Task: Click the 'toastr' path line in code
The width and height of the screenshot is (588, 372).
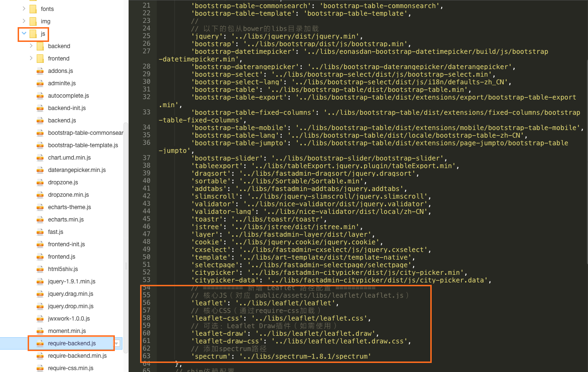Action: (258, 219)
